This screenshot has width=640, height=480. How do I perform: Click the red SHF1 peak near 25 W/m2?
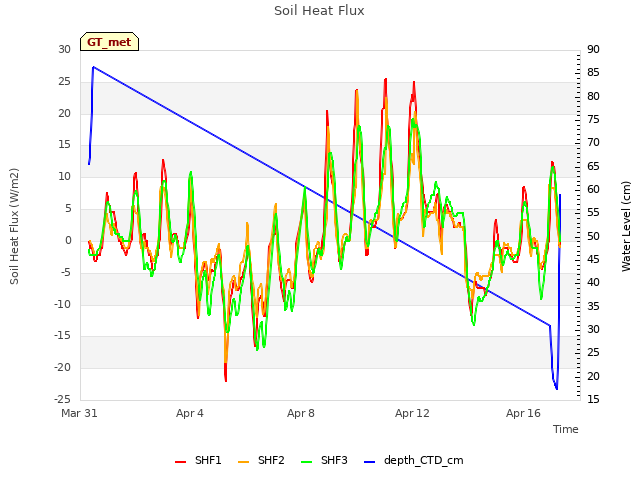(386, 79)
